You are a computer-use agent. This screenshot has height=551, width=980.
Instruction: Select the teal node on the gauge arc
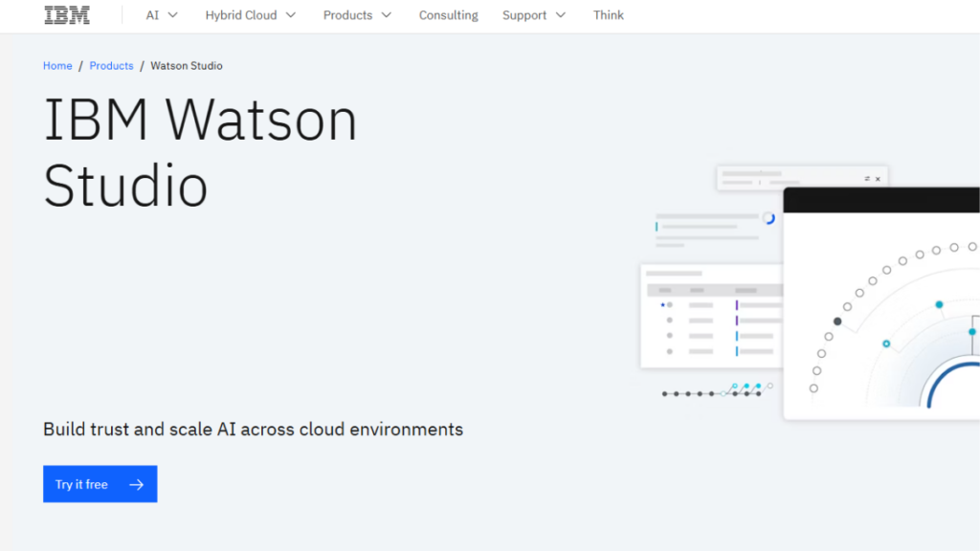point(939,303)
